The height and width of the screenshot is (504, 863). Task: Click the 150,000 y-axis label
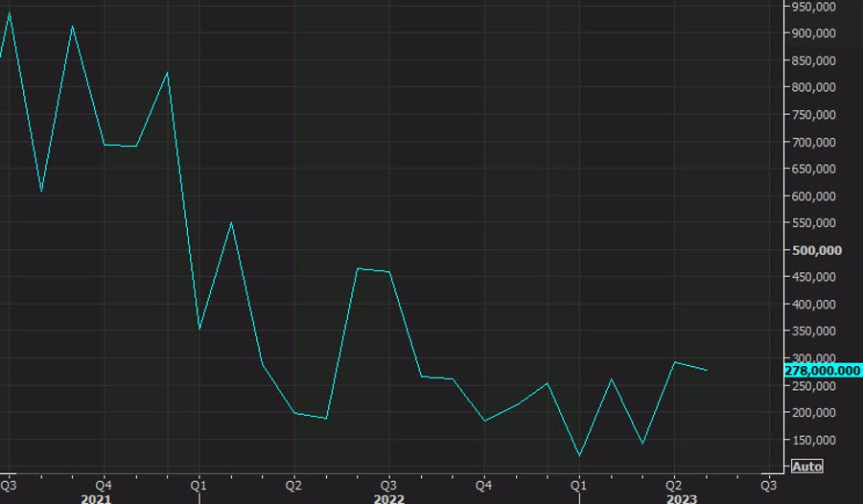pyautogui.click(x=813, y=440)
